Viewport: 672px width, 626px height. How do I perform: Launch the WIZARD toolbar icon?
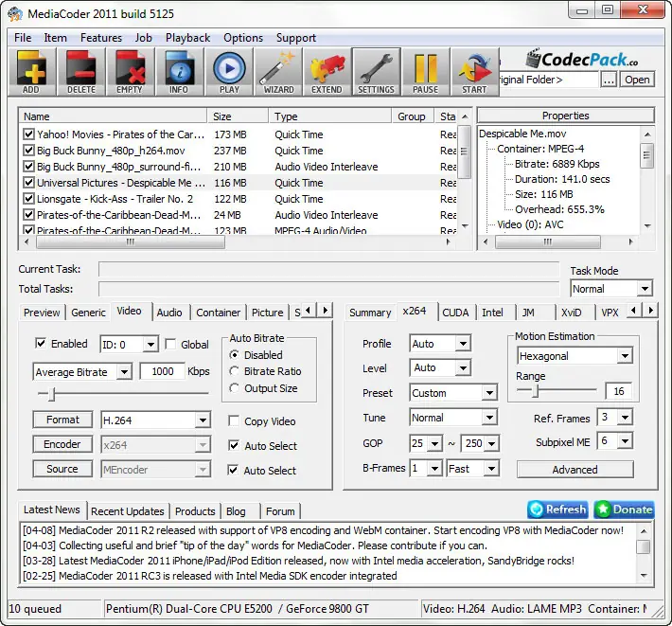(278, 72)
